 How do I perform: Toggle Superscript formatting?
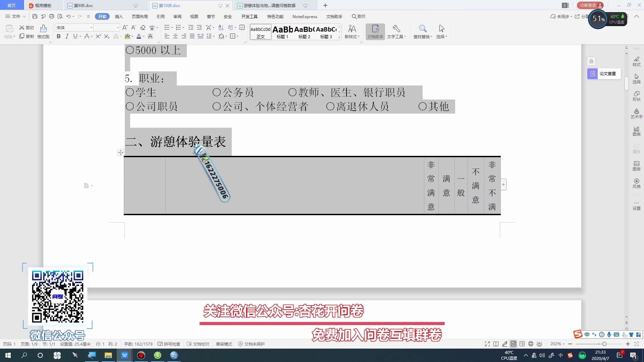pos(98,36)
